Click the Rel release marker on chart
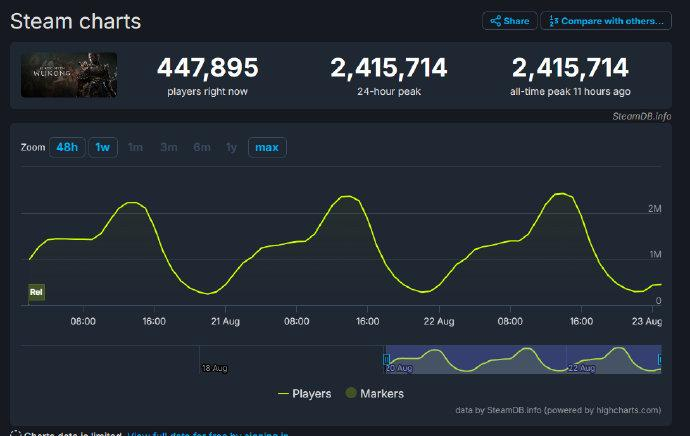Screen dimensions: 690x436 [x=36, y=292]
